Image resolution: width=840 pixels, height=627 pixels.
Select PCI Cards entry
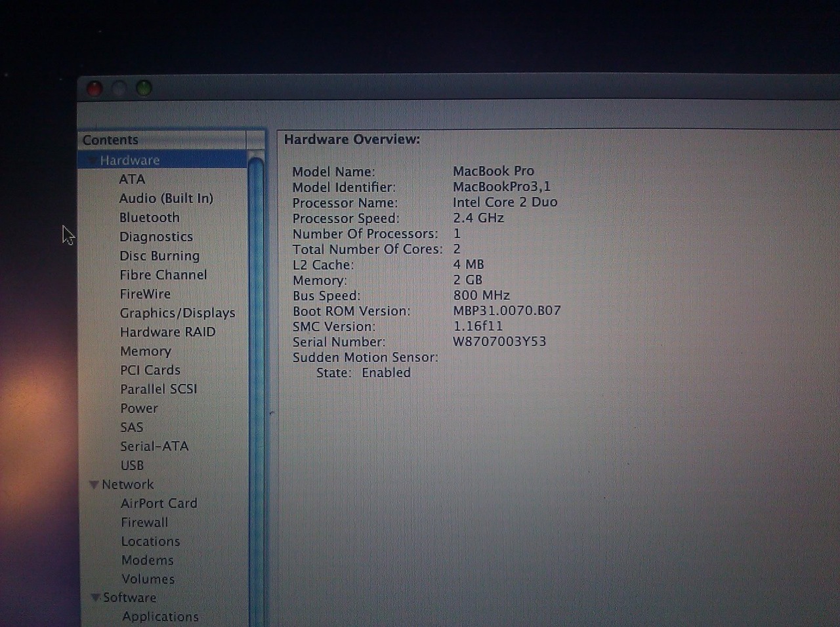point(150,370)
